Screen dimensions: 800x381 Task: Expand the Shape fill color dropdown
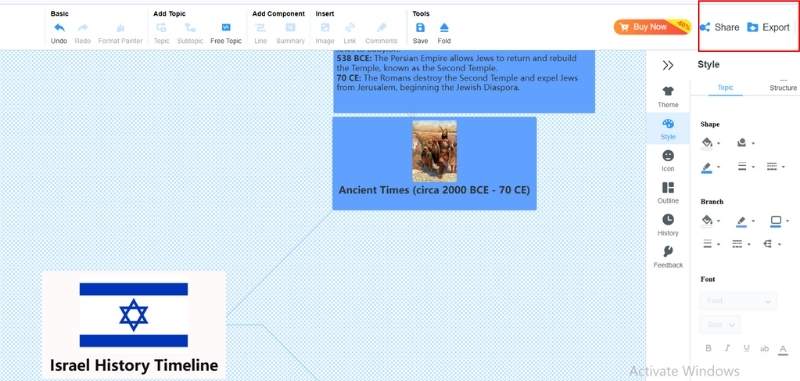711,143
